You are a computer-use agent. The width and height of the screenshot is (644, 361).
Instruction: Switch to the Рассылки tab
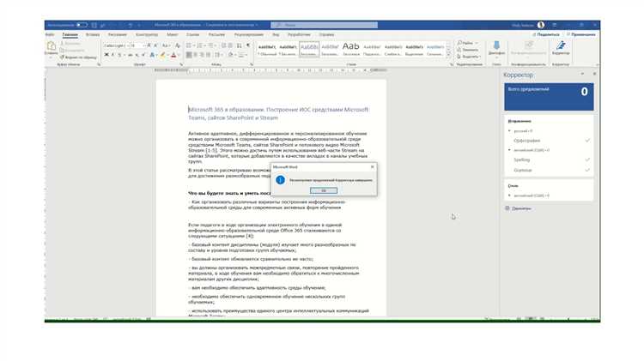click(x=217, y=35)
